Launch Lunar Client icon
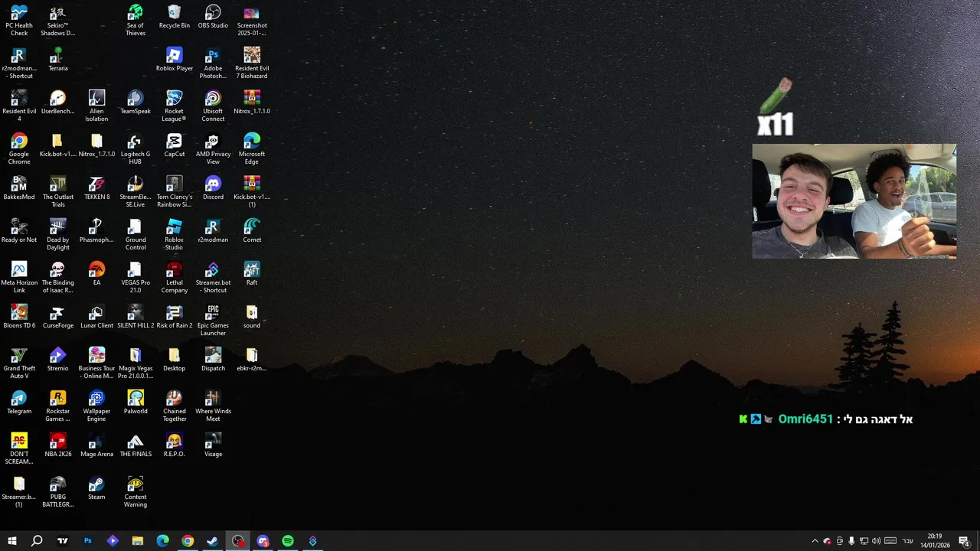The height and width of the screenshot is (551, 980). tap(96, 317)
